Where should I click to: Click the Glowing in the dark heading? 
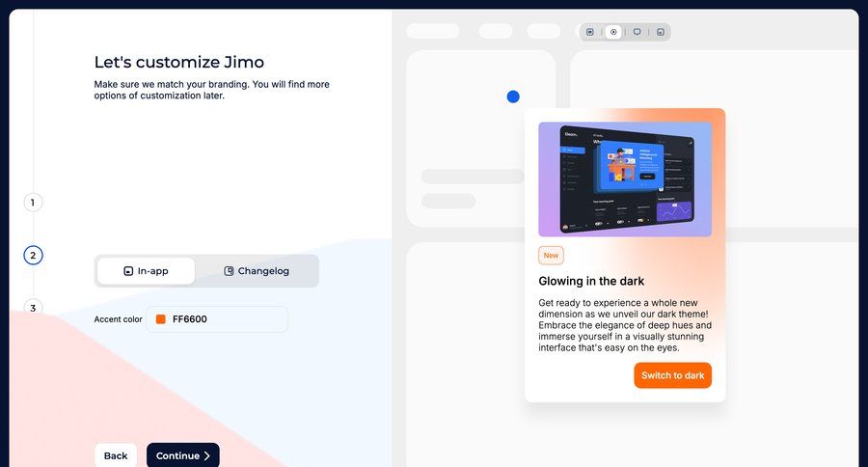pyautogui.click(x=591, y=282)
